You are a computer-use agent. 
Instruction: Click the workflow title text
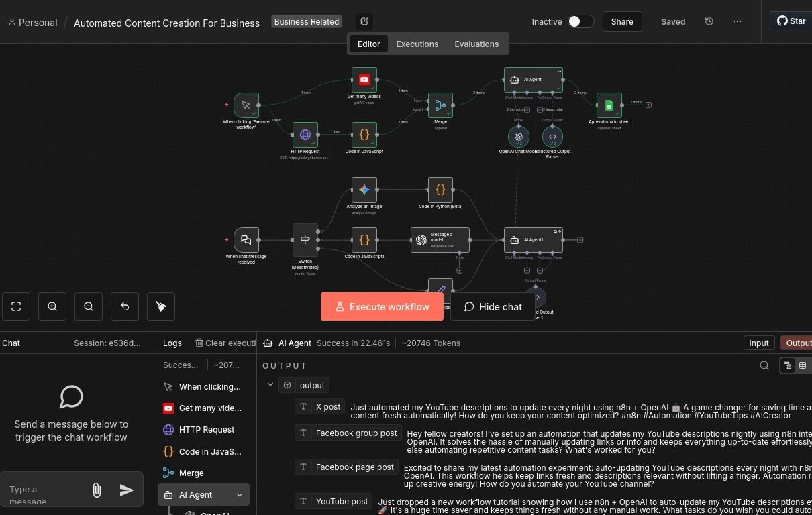click(x=166, y=23)
